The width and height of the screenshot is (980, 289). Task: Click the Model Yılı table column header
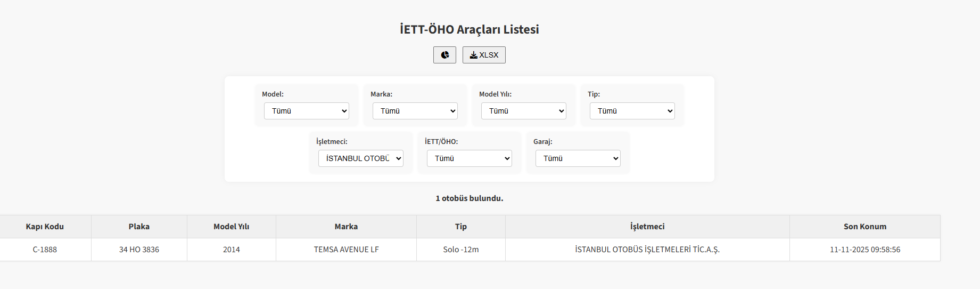click(x=232, y=227)
